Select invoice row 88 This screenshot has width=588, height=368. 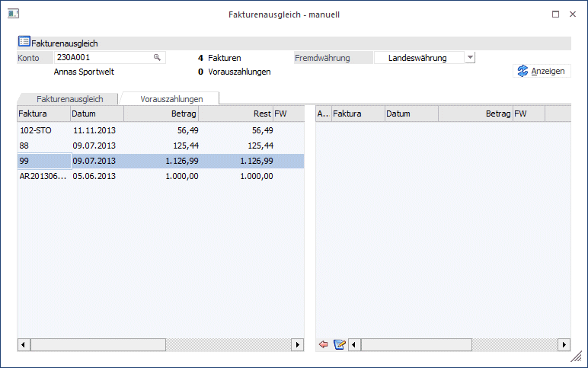tap(161, 146)
